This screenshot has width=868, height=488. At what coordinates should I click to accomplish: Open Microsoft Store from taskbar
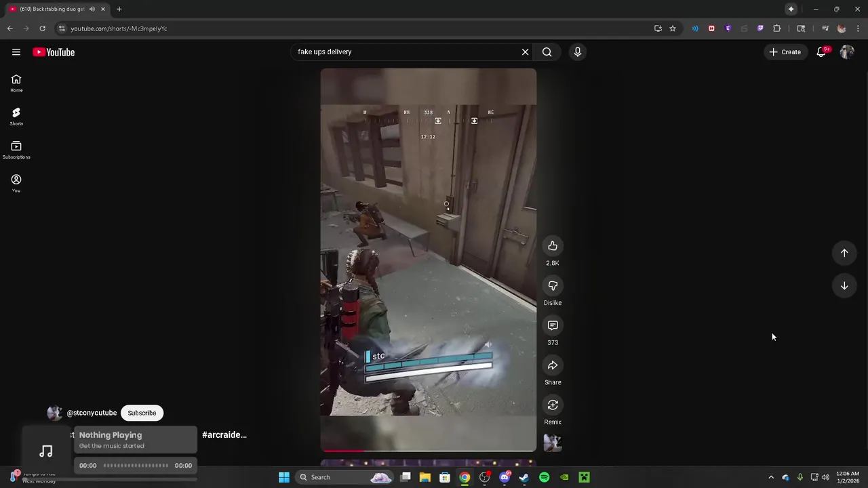click(x=445, y=477)
